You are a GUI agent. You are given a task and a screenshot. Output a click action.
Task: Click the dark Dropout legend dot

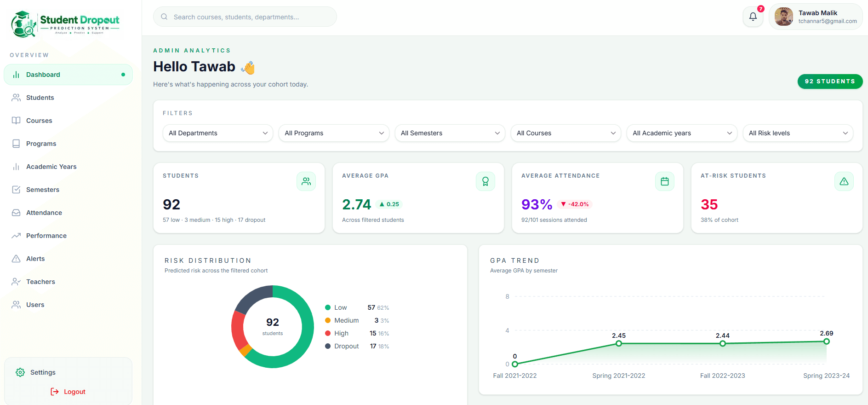point(328,346)
